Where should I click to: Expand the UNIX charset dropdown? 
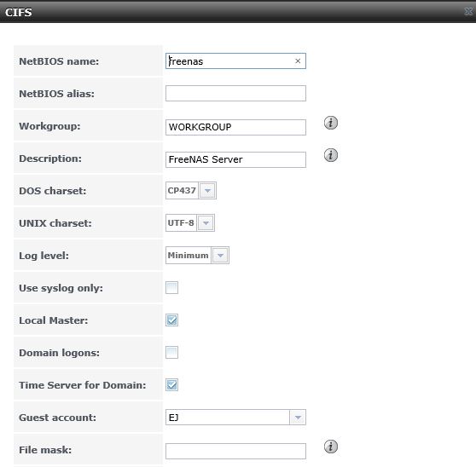click(x=206, y=223)
